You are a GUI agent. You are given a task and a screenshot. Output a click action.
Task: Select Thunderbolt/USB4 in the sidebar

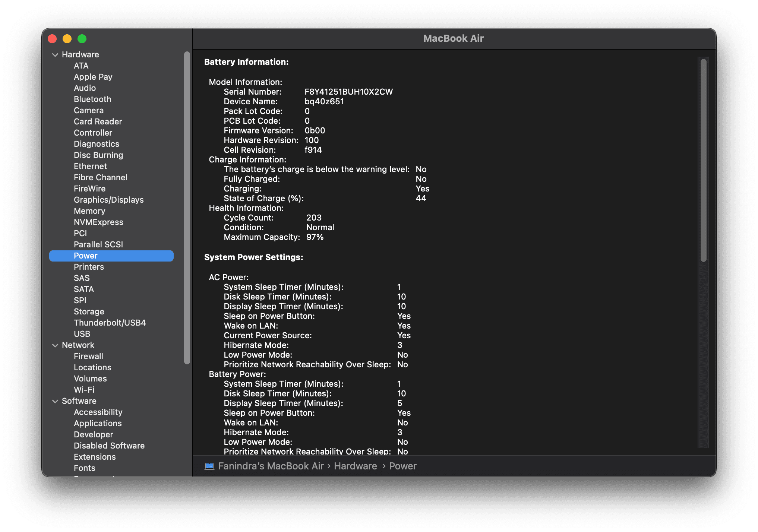(110, 323)
